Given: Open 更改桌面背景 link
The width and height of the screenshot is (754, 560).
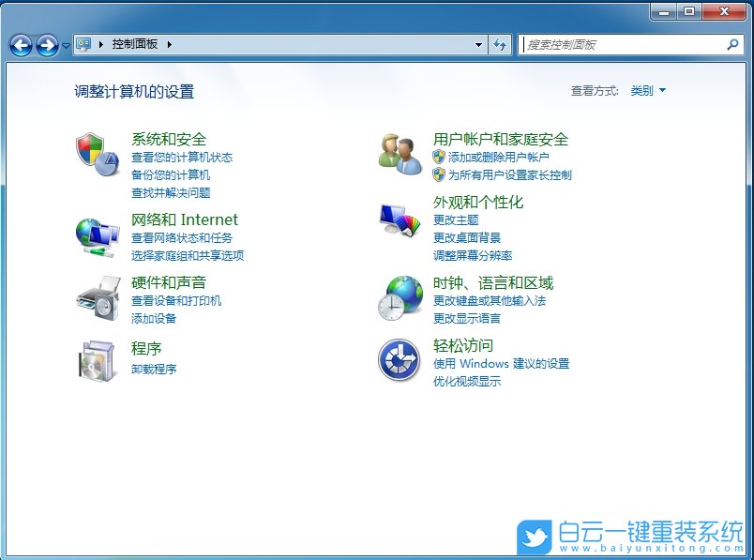Looking at the screenshot, I should click(x=469, y=238).
